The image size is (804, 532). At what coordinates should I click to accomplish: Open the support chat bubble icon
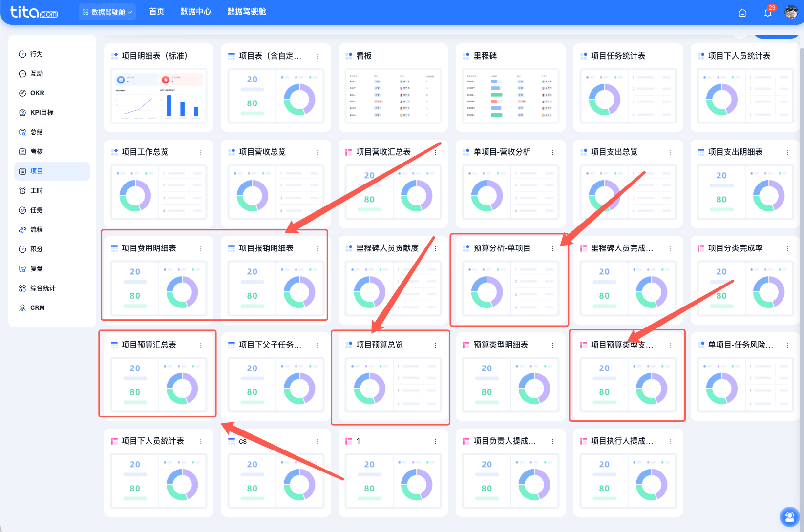789,517
